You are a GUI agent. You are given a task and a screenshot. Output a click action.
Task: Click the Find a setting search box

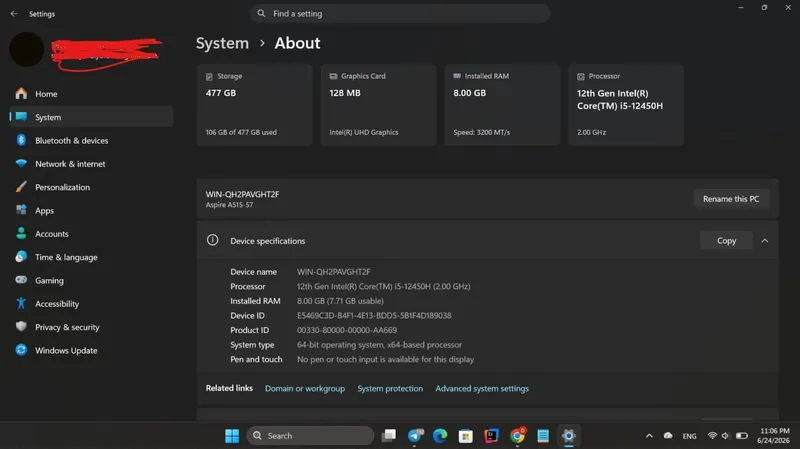(x=399, y=14)
